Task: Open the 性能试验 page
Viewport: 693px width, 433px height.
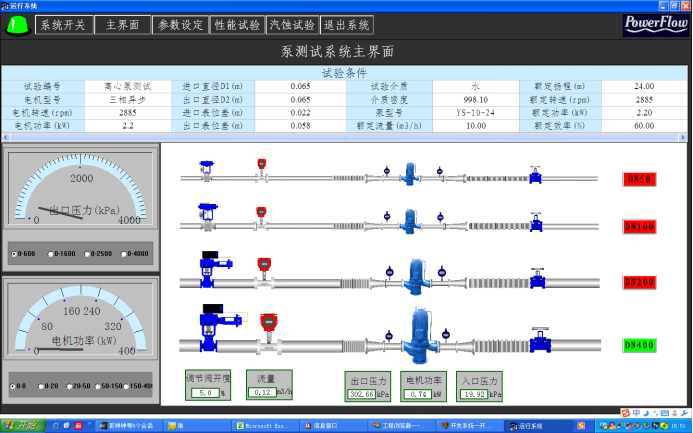Action: click(237, 25)
